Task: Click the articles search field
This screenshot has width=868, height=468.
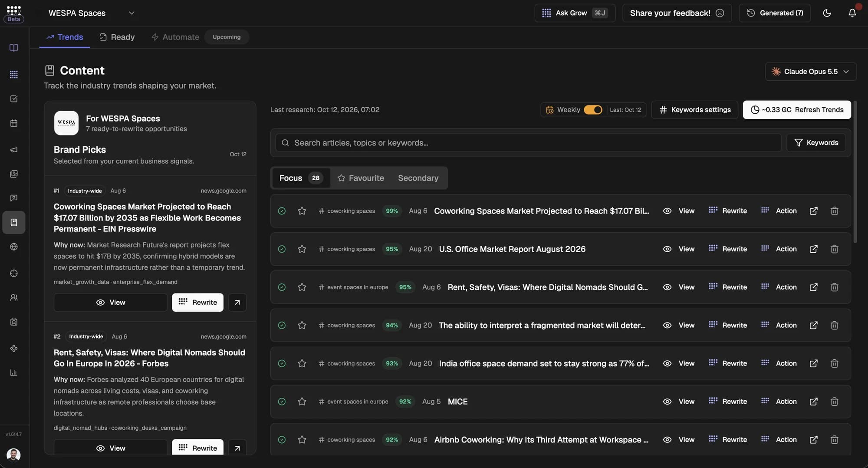Action: pos(528,143)
